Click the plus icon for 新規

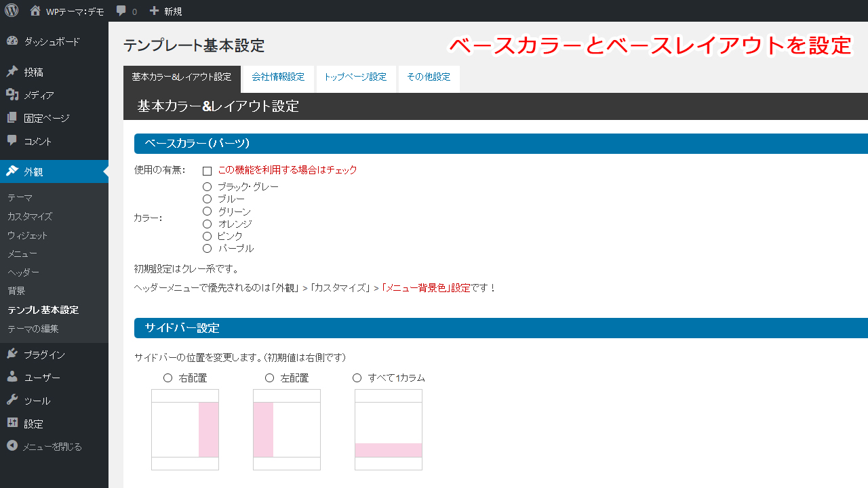pos(154,11)
